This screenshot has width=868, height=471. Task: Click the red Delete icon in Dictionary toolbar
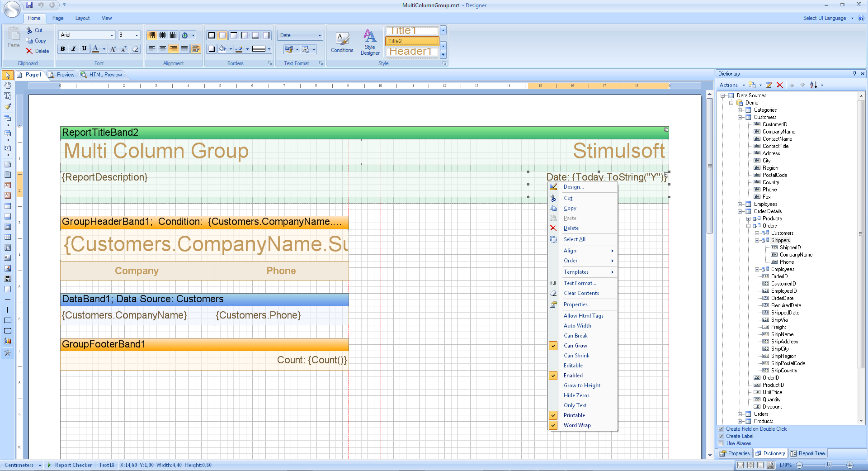(x=779, y=85)
